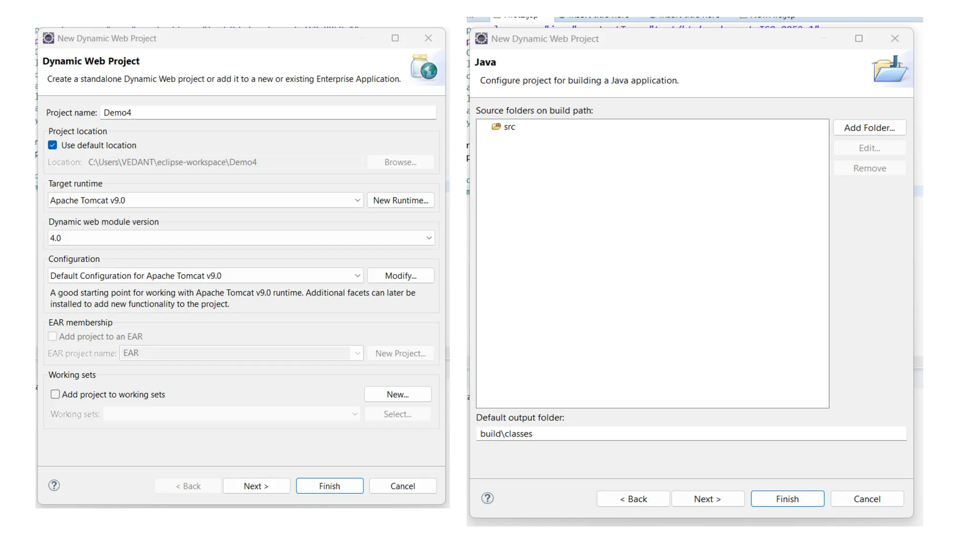Click Eclipse icon in Java dialog title
Viewport: 980px width, 551px height.
[481, 39]
